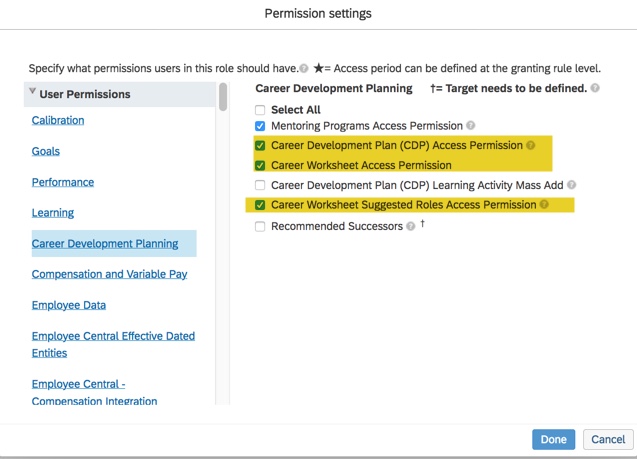This screenshot has height=459, width=637.
Task: Select Compensation and Variable Pay category
Action: [x=109, y=274]
